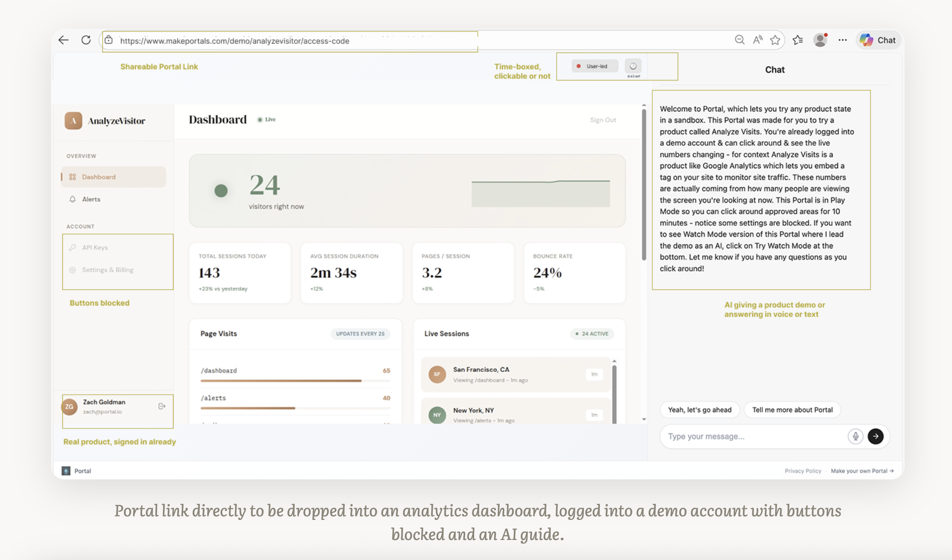This screenshot has width=952, height=560.
Task: Activate the microphone icon in the chat box
Action: point(855,436)
